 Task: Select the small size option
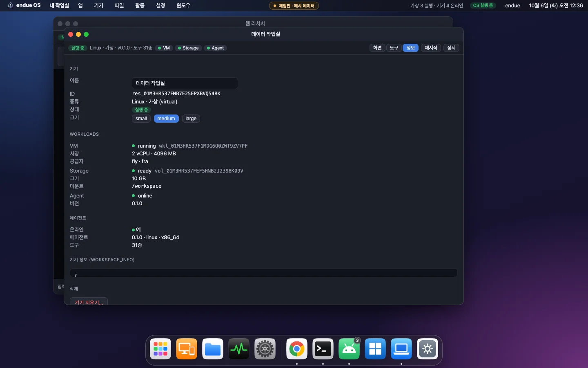pos(141,119)
